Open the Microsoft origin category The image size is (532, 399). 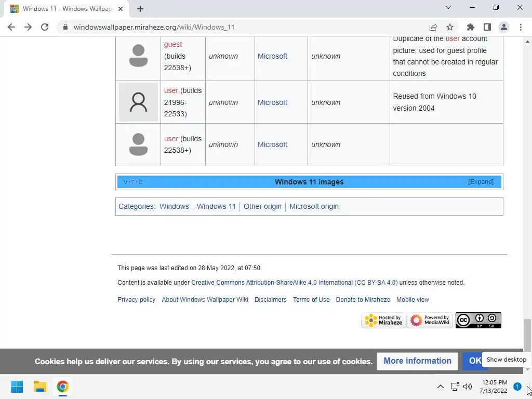314,206
